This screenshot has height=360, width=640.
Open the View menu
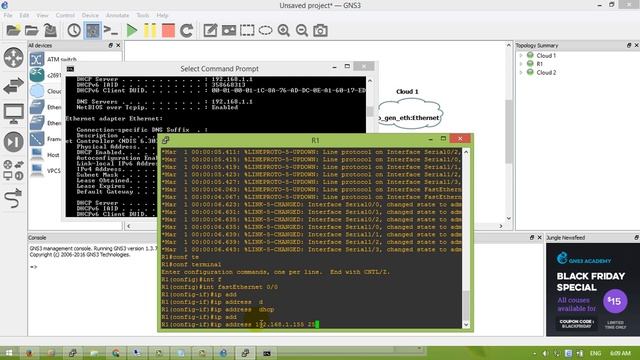[x=42, y=15]
